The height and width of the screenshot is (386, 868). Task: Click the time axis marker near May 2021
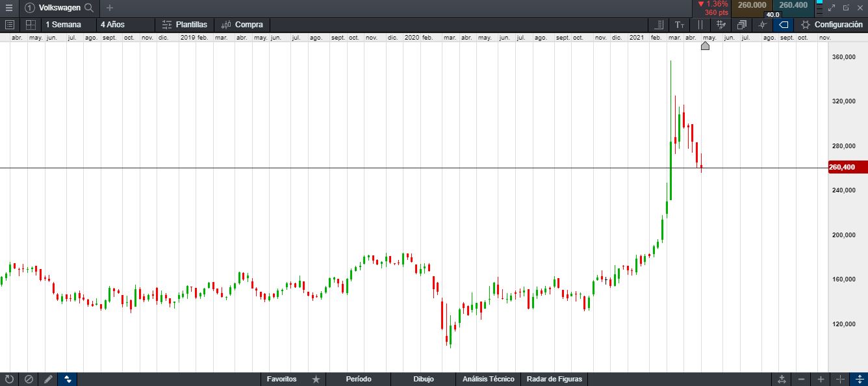[705, 45]
